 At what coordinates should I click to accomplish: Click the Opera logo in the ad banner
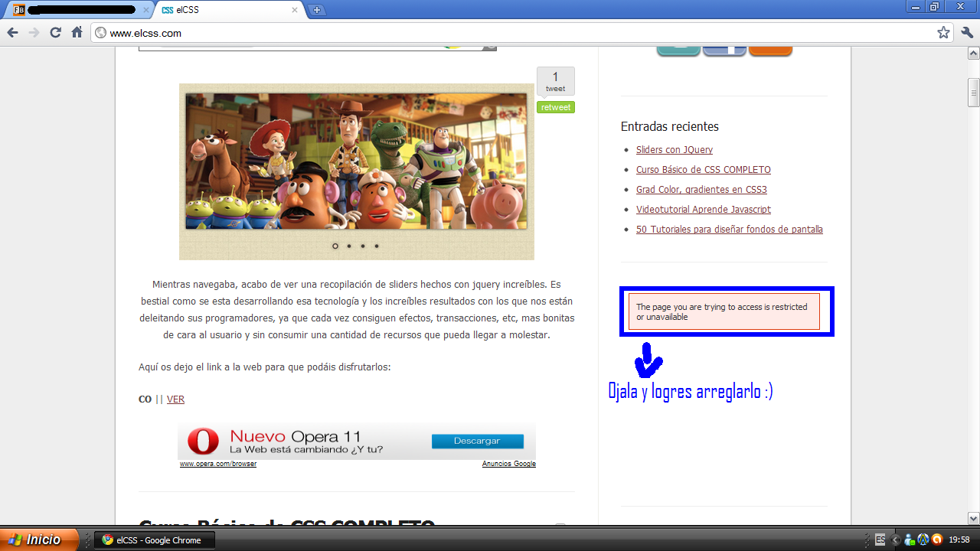(203, 442)
